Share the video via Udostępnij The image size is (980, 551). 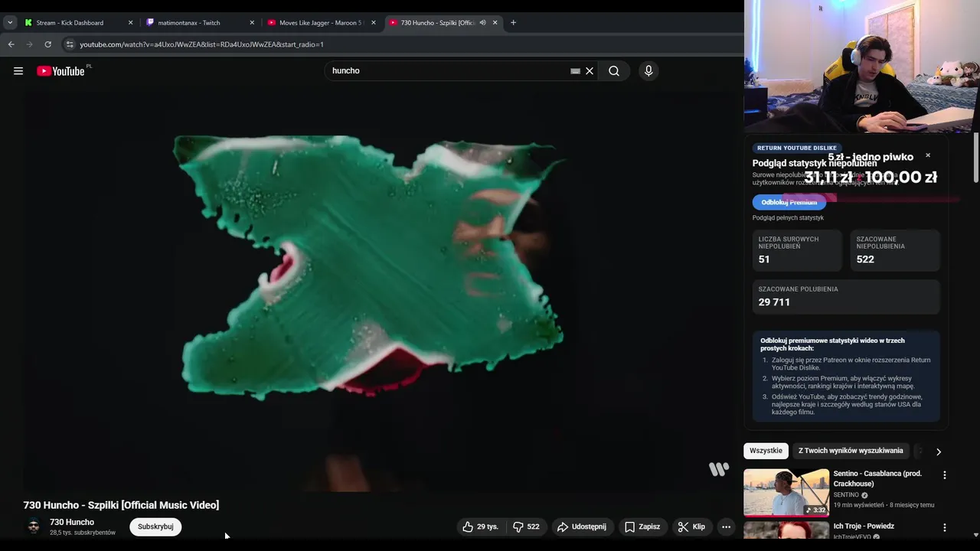coord(582,527)
